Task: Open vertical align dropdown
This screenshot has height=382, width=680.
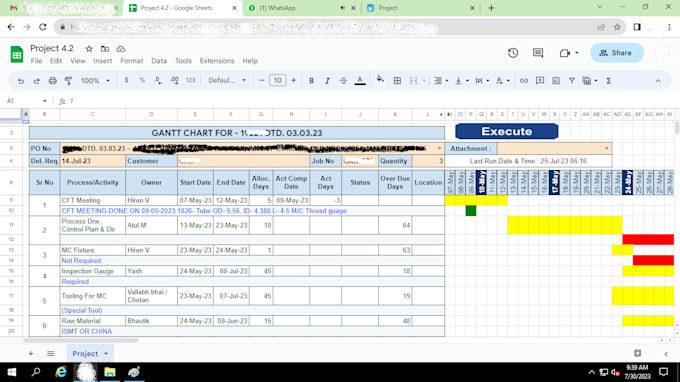Action: click(x=461, y=81)
